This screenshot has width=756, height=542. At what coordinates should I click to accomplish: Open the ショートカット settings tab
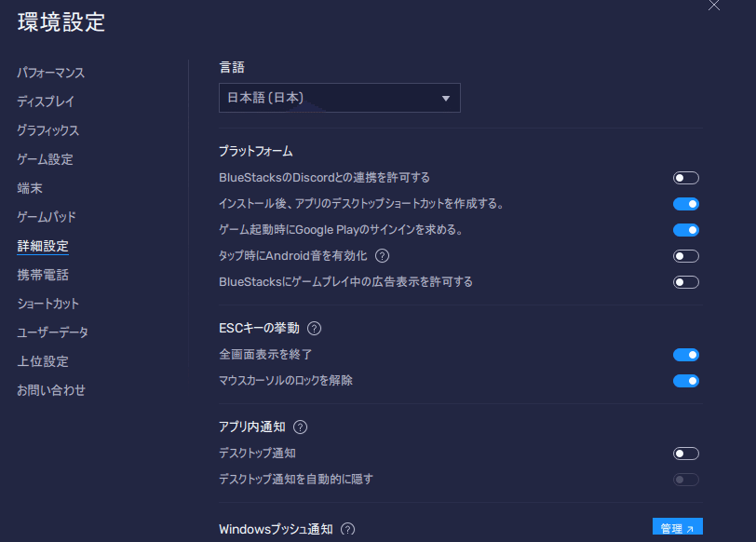click(x=47, y=304)
